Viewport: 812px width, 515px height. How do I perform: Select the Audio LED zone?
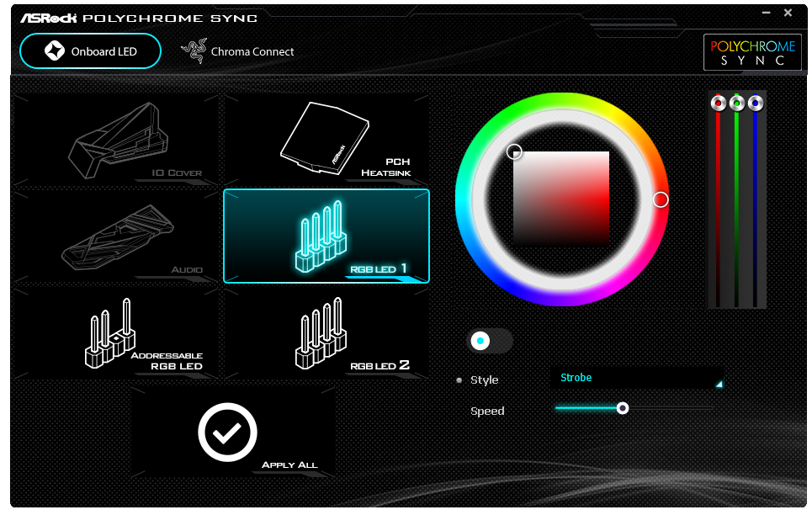tap(116, 236)
